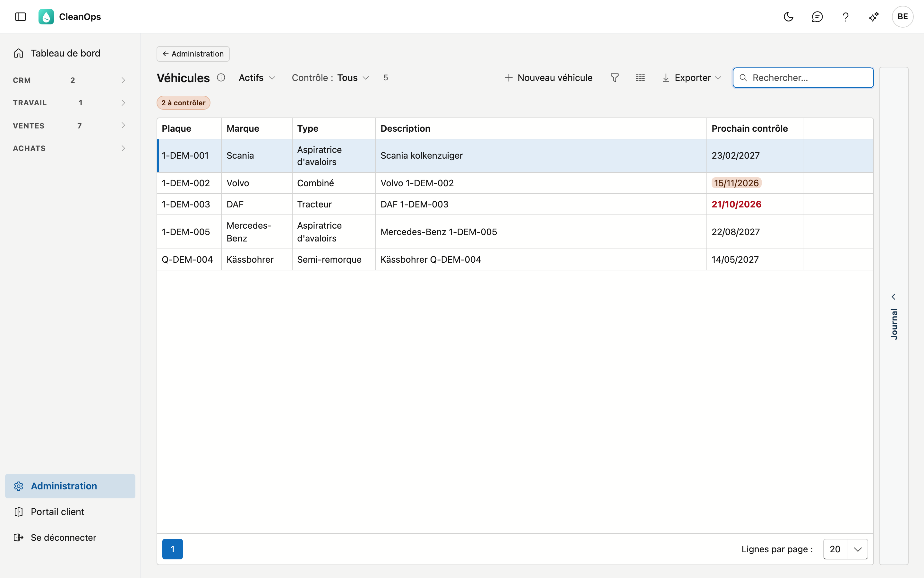924x578 pixels.
Task: Expand the TRAVAIL section
Action: [x=70, y=103]
